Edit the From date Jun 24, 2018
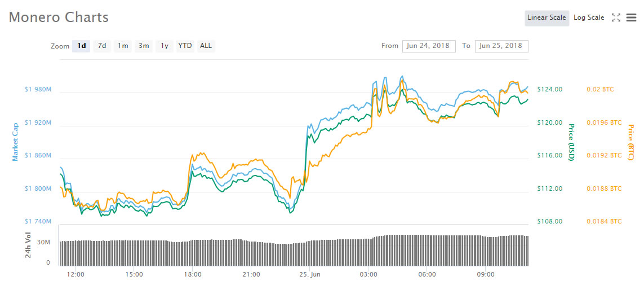The image size is (644, 285). click(429, 46)
